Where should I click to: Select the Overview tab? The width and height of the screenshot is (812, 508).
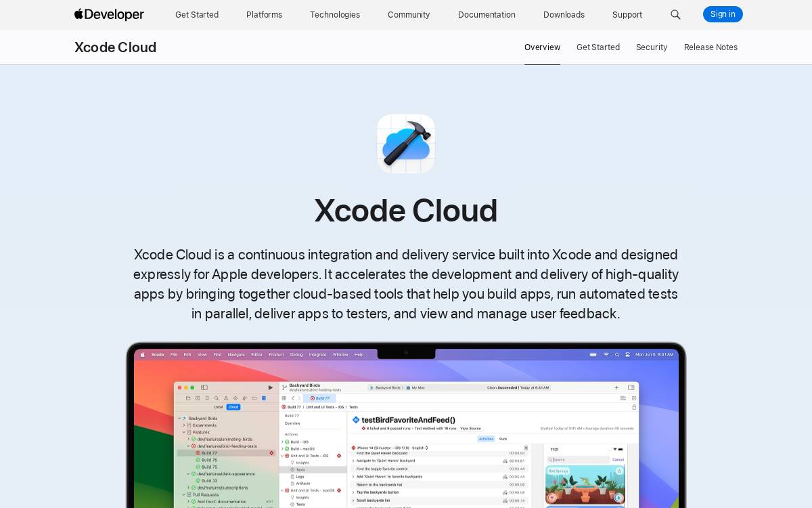[x=542, y=47]
